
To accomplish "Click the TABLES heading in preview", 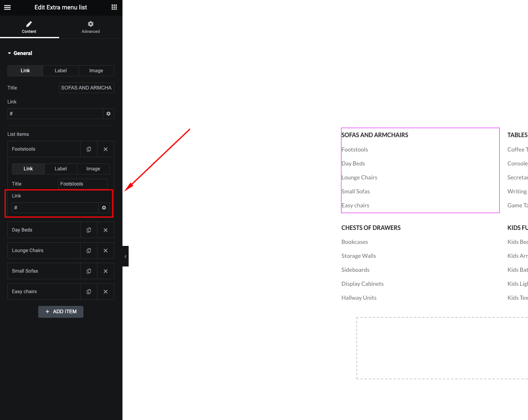I will (x=517, y=135).
